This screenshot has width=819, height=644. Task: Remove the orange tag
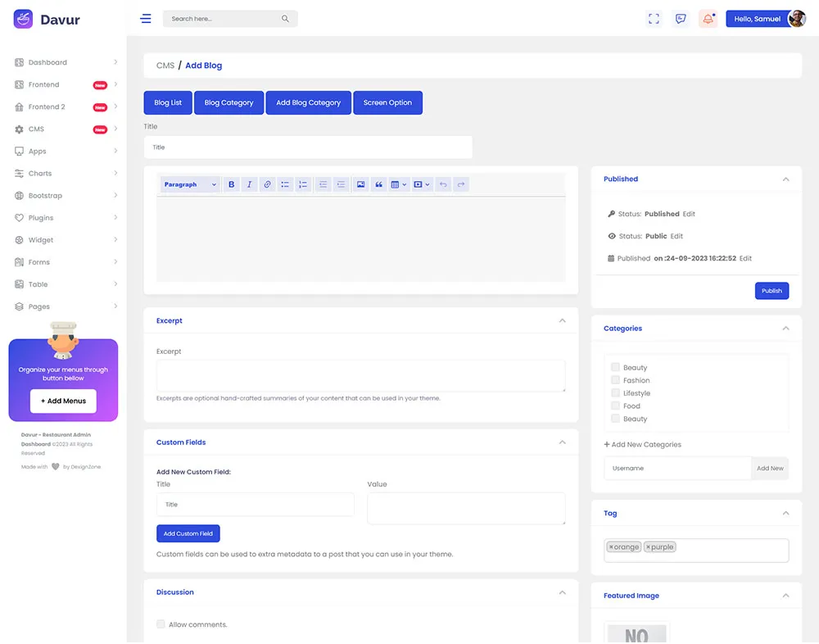[x=611, y=547]
